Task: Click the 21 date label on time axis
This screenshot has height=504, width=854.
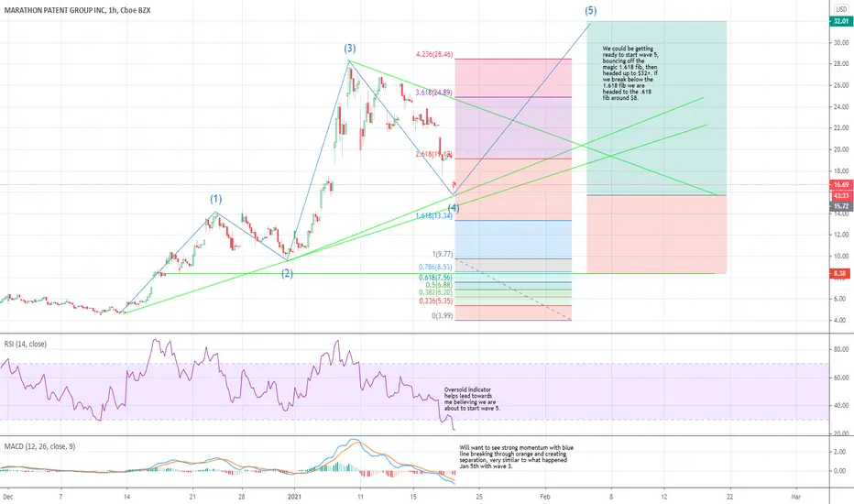Action: click(x=192, y=497)
